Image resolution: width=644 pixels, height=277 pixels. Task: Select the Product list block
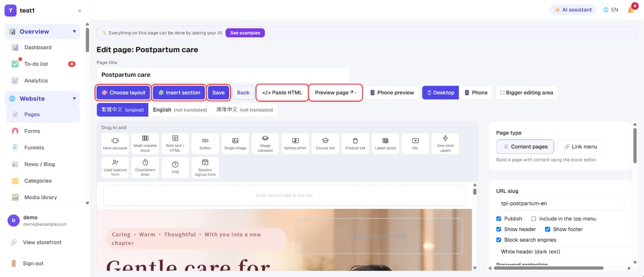click(x=356, y=144)
